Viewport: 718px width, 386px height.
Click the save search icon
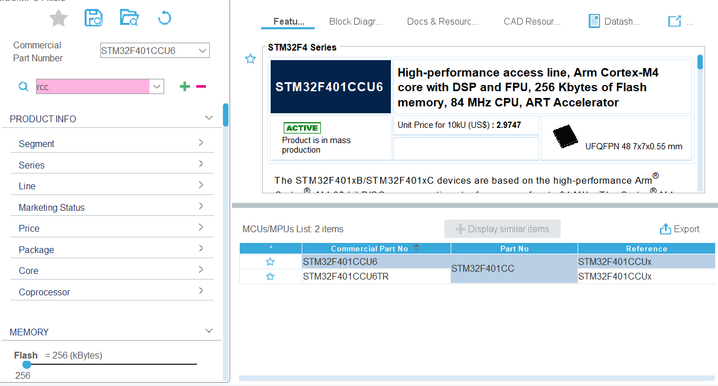93,18
